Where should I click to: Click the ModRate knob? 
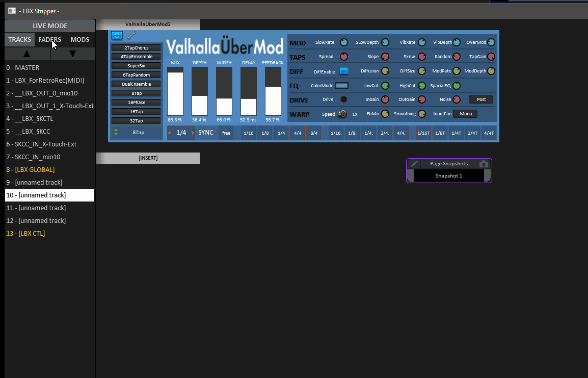pyautogui.click(x=457, y=71)
